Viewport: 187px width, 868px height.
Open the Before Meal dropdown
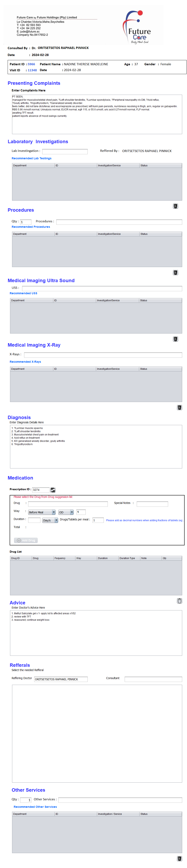pyautogui.click(x=42, y=512)
